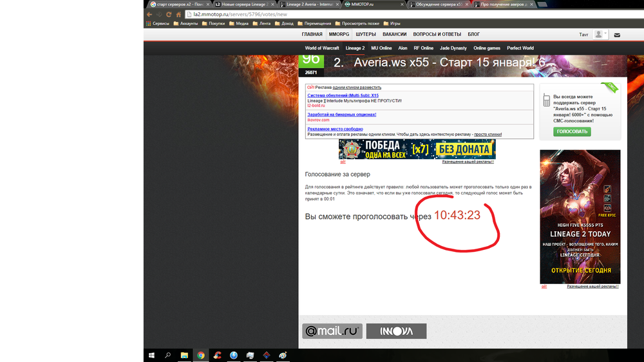
Task: Open File Explorer from the taskbar
Action: coord(184,355)
